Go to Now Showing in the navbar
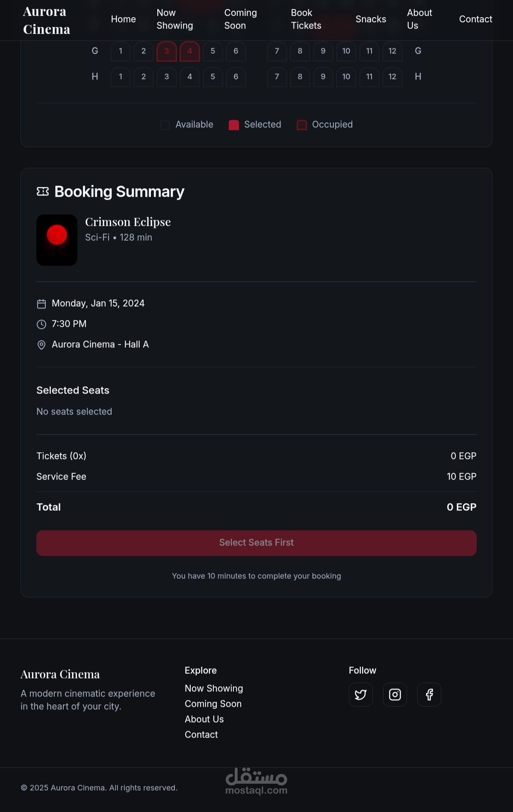 (x=174, y=19)
